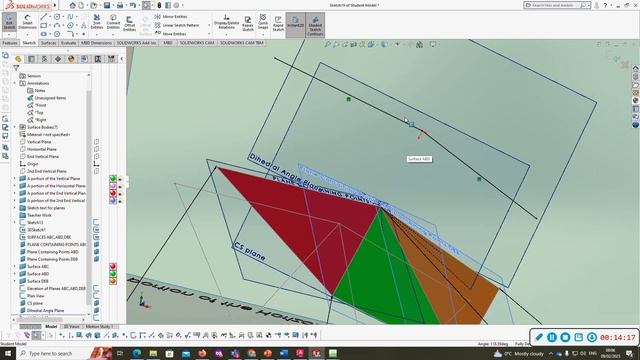Click the Home icon in title bar
Image resolution: width=640 pixels, height=360 pixels.
72,5
